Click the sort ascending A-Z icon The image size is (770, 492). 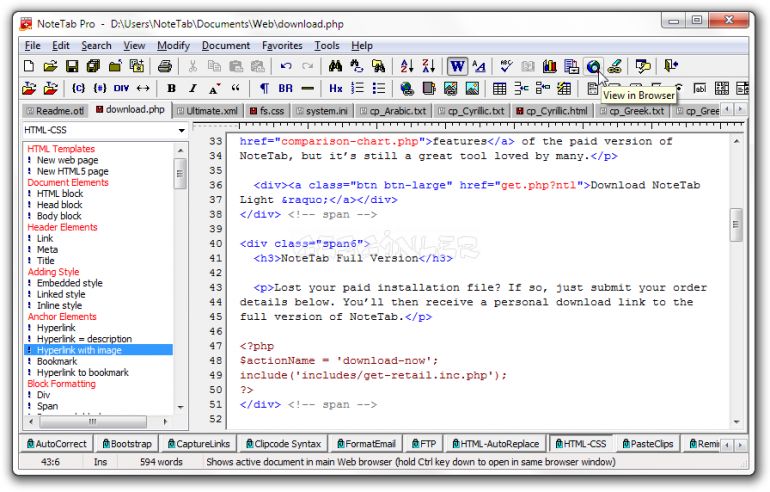pyautogui.click(x=406, y=67)
